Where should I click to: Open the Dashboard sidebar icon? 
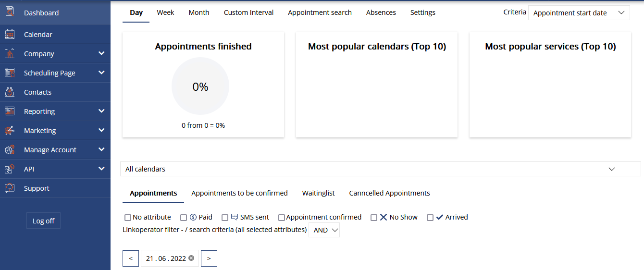coord(10,12)
